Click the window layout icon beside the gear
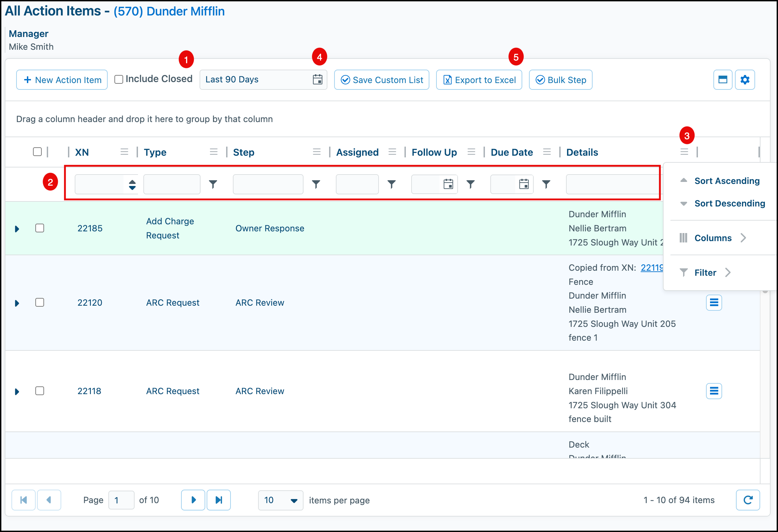The height and width of the screenshot is (532, 778). point(723,80)
